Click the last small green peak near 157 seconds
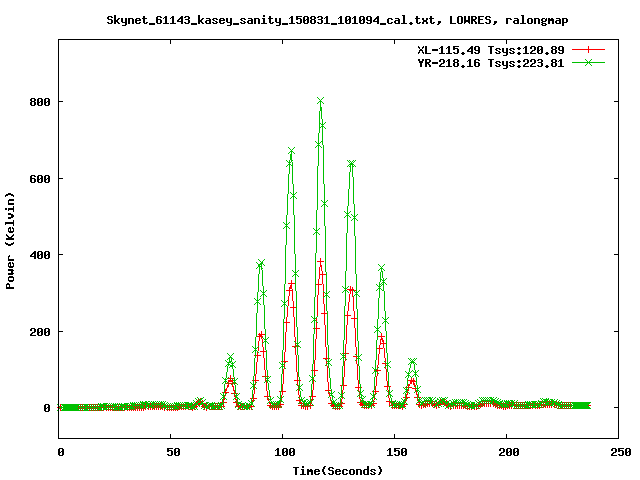 tap(411, 361)
